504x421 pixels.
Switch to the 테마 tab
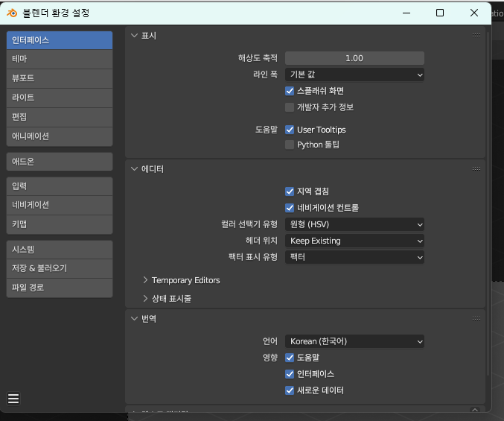(60, 59)
